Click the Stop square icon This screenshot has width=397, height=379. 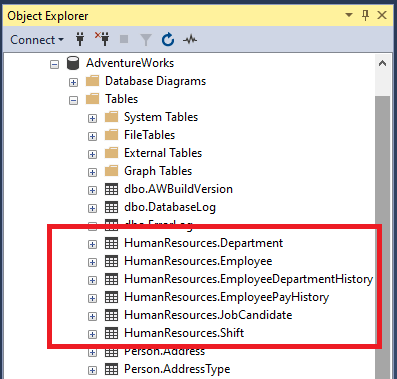coord(124,39)
